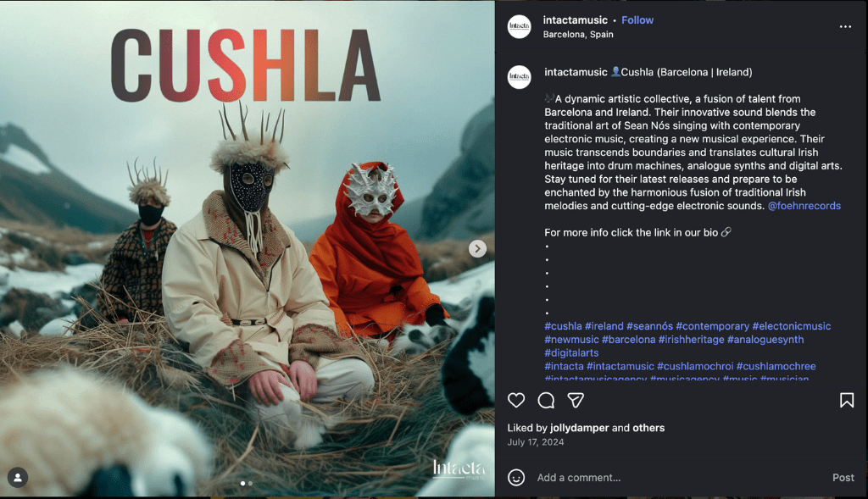The width and height of the screenshot is (868, 499).
Task: Open the @foehnrecords mention link
Action: click(x=804, y=206)
